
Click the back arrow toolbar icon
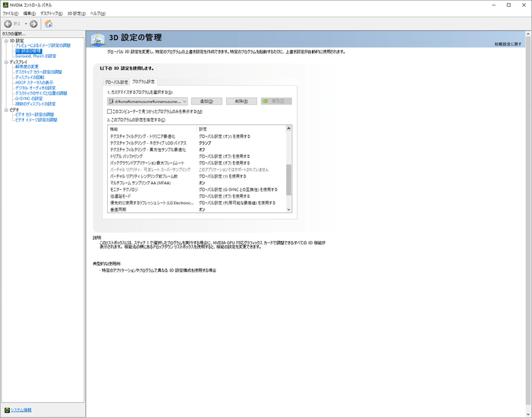[x=8, y=24]
